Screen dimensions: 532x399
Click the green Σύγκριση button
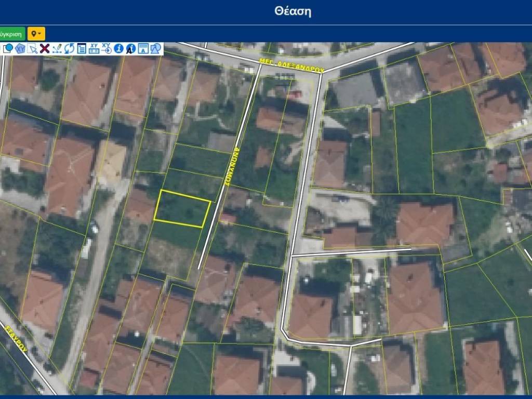[x=11, y=34]
